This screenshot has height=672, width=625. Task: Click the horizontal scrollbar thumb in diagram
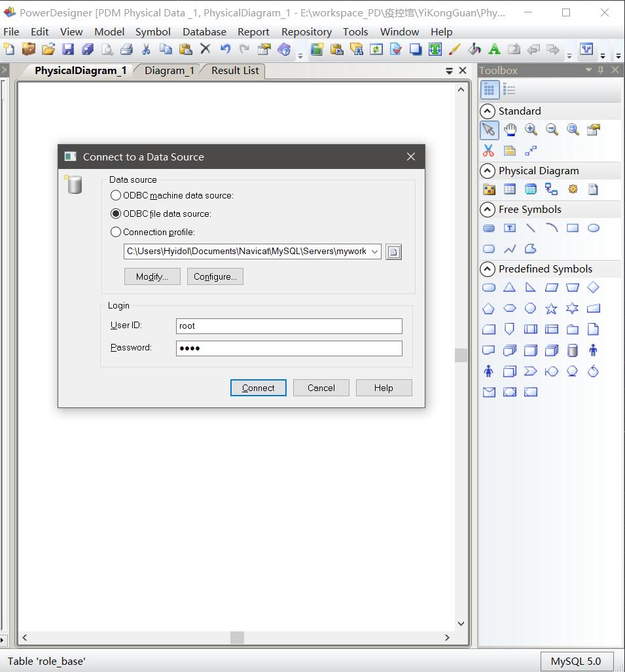click(x=237, y=637)
